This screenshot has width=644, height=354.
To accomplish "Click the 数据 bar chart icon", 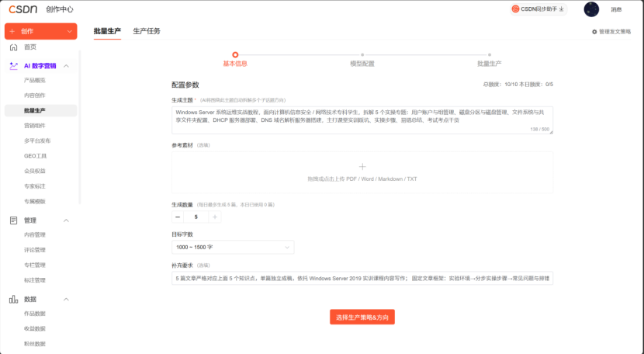I will click(13, 300).
